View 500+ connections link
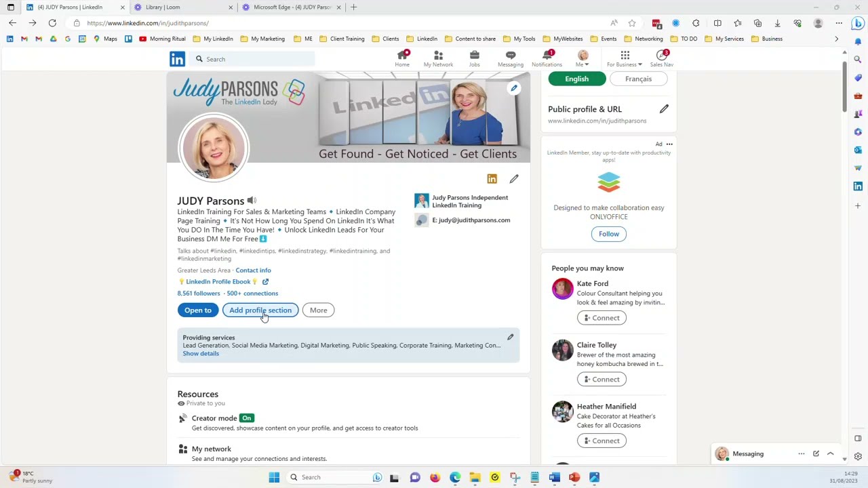 (252, 293)
